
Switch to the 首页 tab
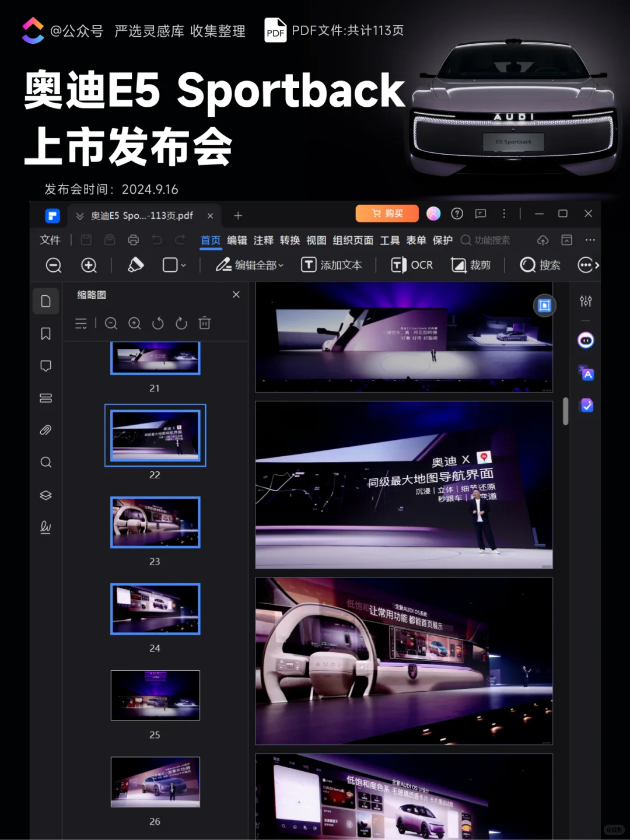click(x=211, y=240)
